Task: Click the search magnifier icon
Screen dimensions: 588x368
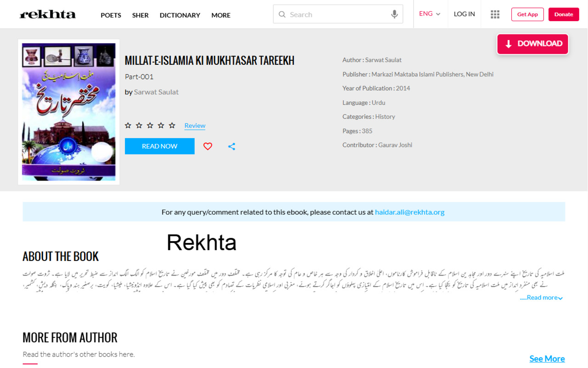Action: (x=282, y=14)
